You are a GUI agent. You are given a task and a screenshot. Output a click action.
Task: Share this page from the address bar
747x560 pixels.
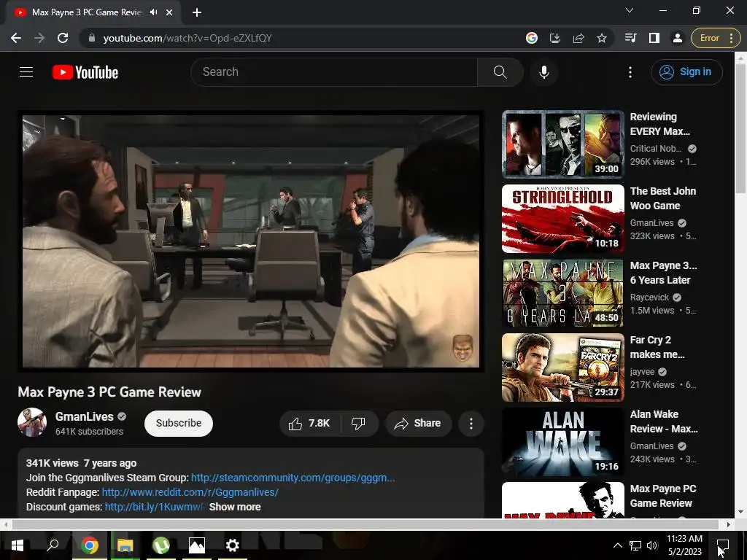[x=578, y=38]
